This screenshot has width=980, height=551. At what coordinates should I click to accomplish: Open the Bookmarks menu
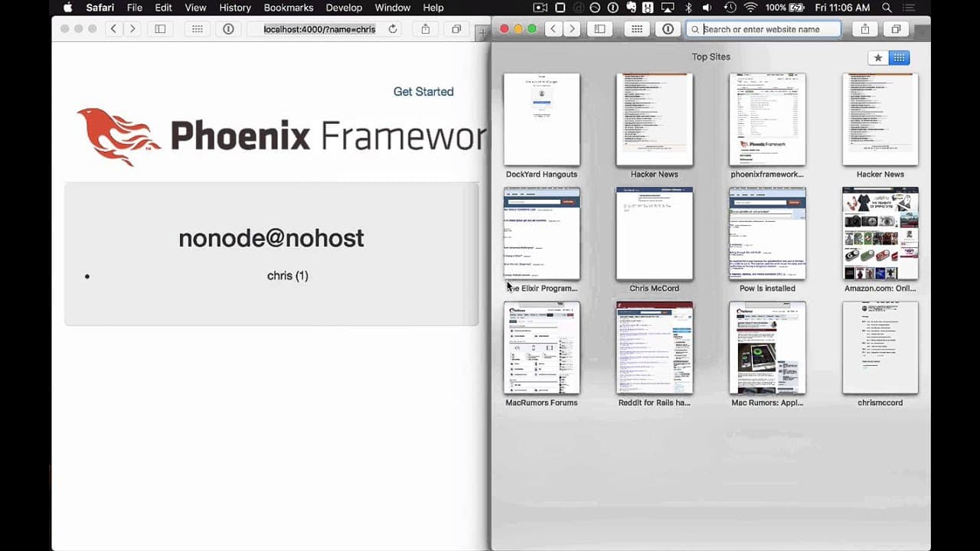pyautogui.click(x=289, y=8)
